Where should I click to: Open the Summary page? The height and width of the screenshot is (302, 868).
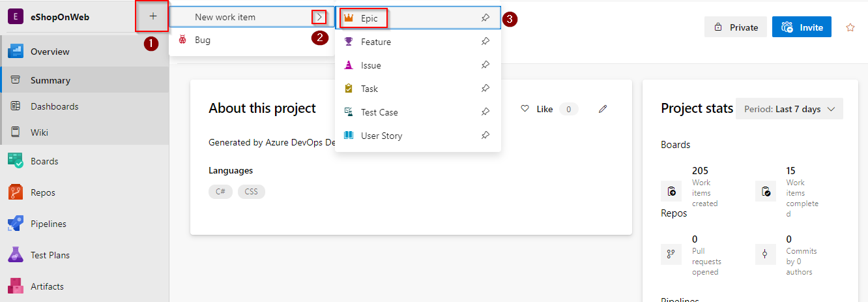point(85,80)
